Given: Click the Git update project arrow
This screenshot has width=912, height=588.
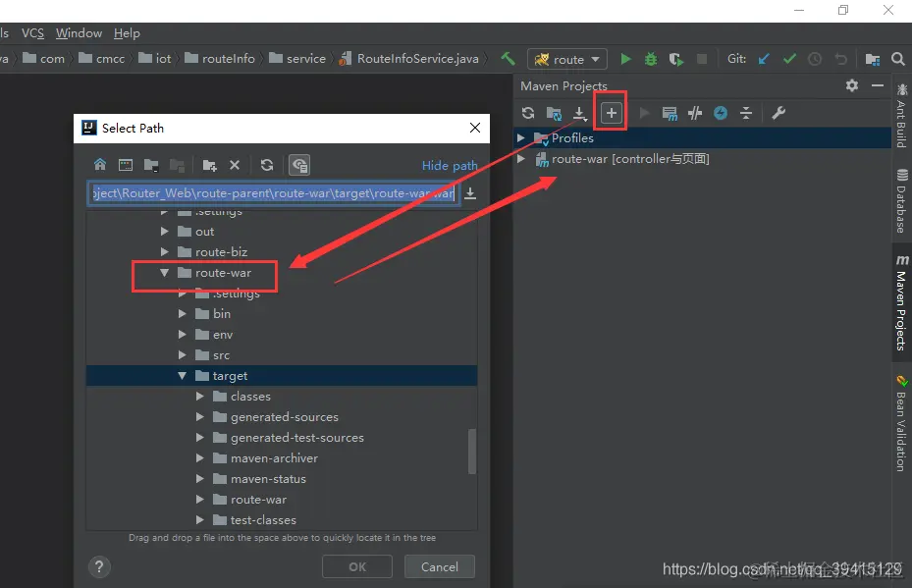Looking at the screenshot, I should (764, 59).
